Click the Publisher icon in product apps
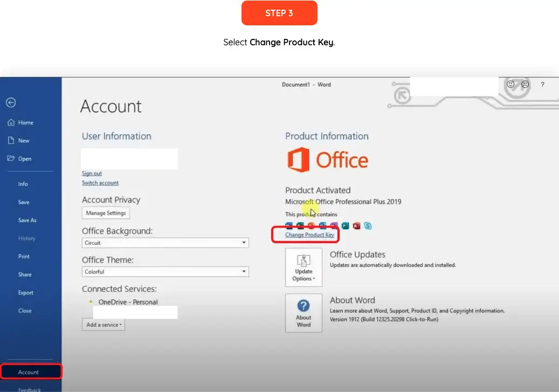This screenshot has height=392, width=559. pyautogui.click(x=345, y=226)
